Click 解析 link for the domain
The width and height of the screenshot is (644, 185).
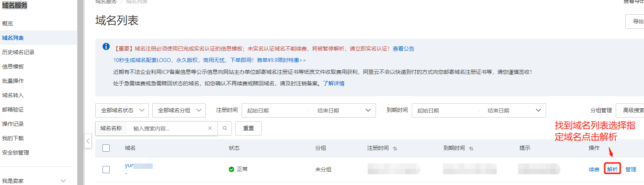612,169
